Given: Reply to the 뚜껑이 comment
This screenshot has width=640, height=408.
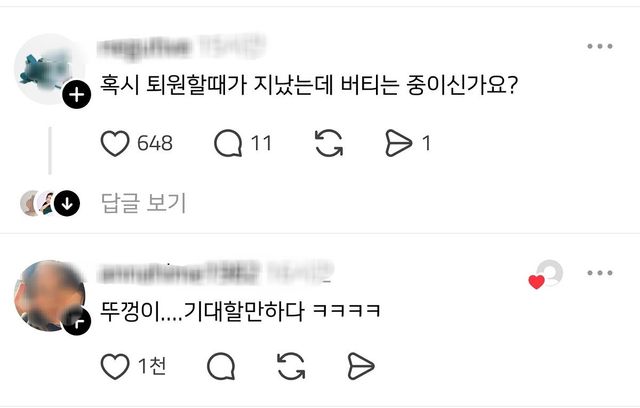Looking at the screenshot, I should click(221, 367).
